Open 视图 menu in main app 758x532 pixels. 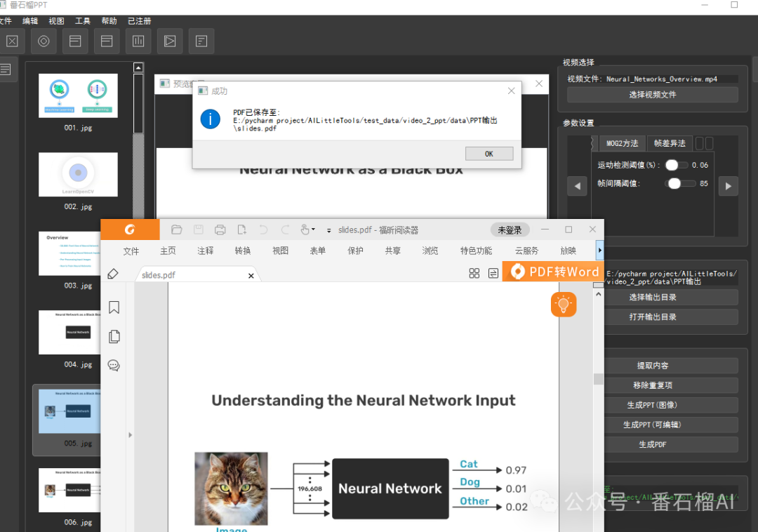coord(56,21)
